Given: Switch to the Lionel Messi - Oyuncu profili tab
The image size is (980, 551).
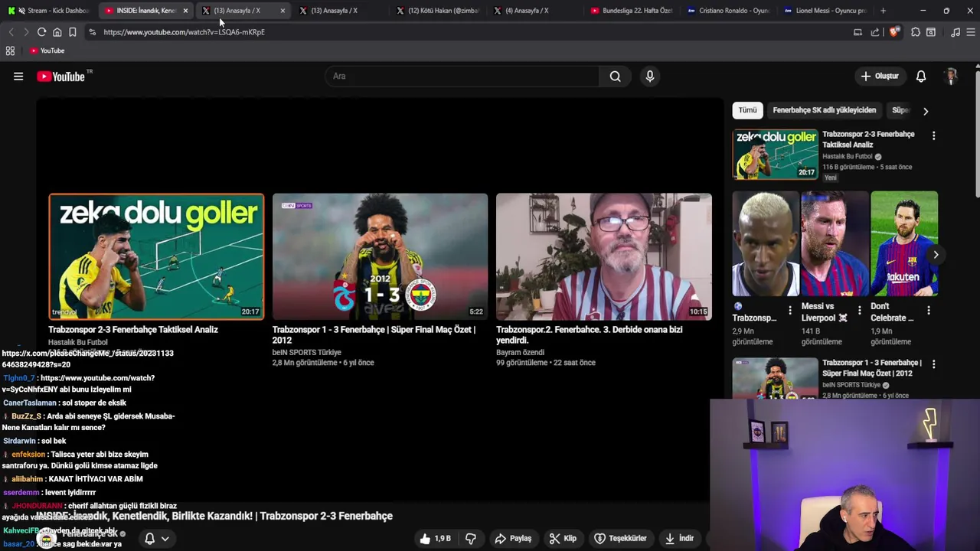Looking at the screenshot, I should click(824, 11).
